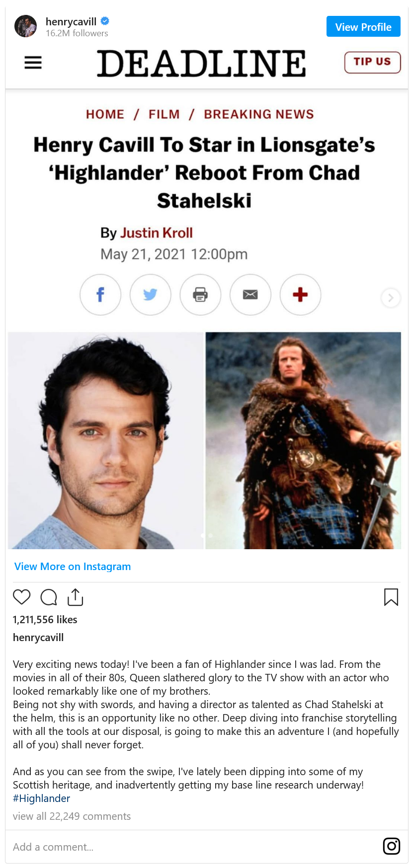This screenshot has width=412, height=868.
Task: Click the TIP US button
Action: coord(372,62)
